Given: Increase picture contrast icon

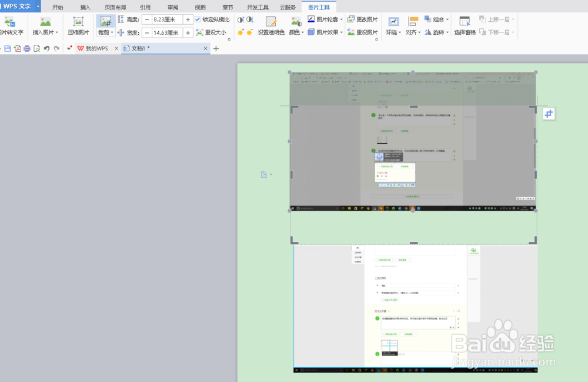Looking at the screenshot, I should coord(240,19).
